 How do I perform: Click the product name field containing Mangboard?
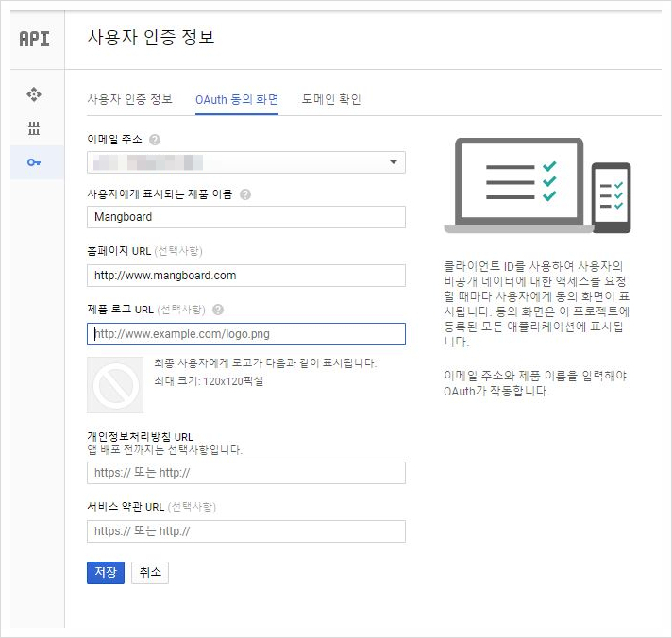coord(246,217)
